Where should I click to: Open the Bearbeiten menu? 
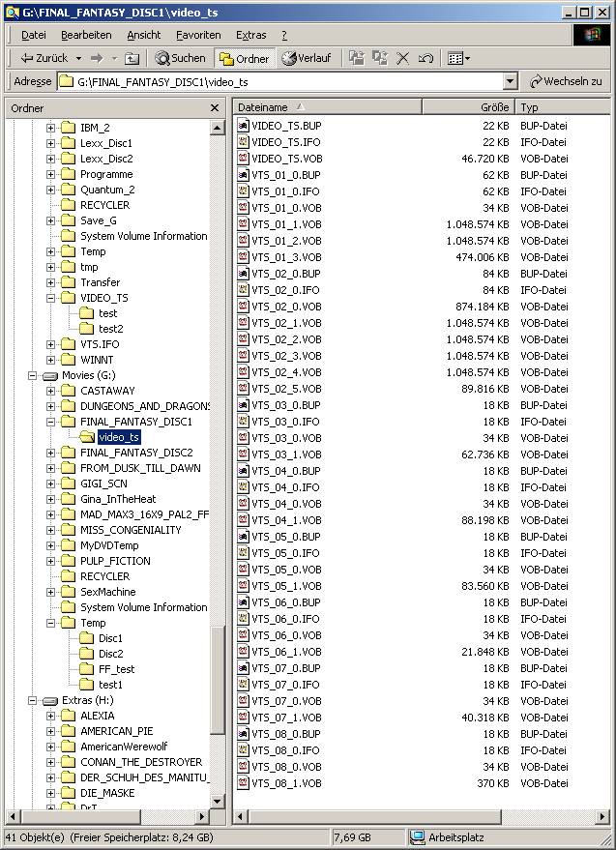[86, 35]
